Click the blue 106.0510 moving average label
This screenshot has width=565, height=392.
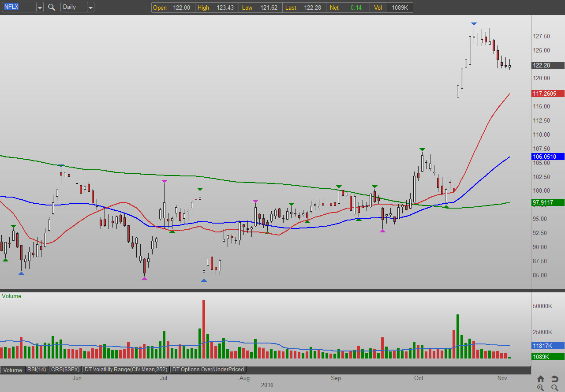548,157
